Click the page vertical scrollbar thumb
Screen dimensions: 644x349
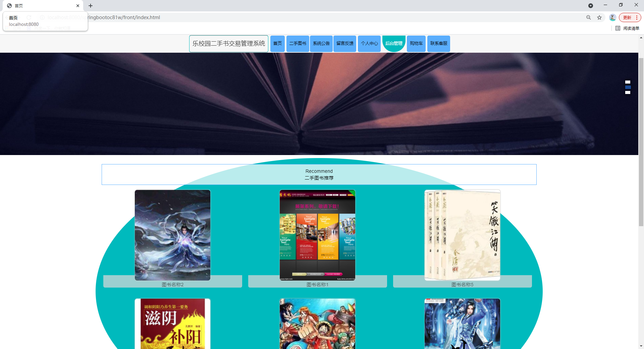pos(641,142)
